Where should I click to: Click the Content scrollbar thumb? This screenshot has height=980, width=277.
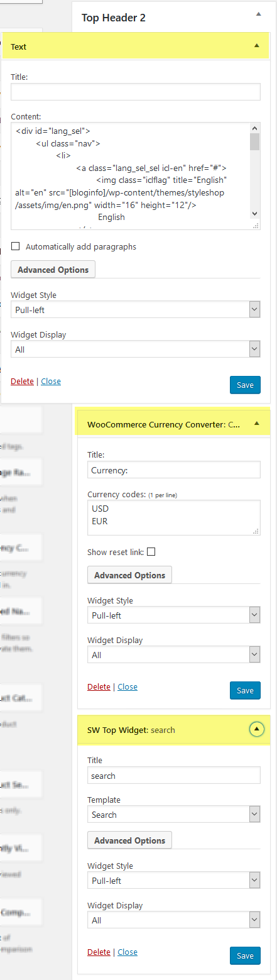click(x=254, y=141)
